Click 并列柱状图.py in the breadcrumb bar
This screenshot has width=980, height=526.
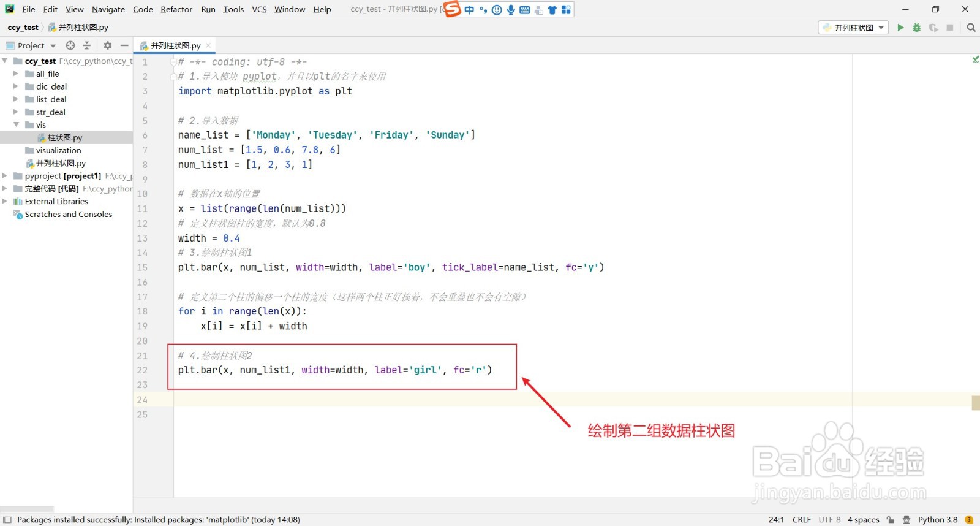coord(78,28)
